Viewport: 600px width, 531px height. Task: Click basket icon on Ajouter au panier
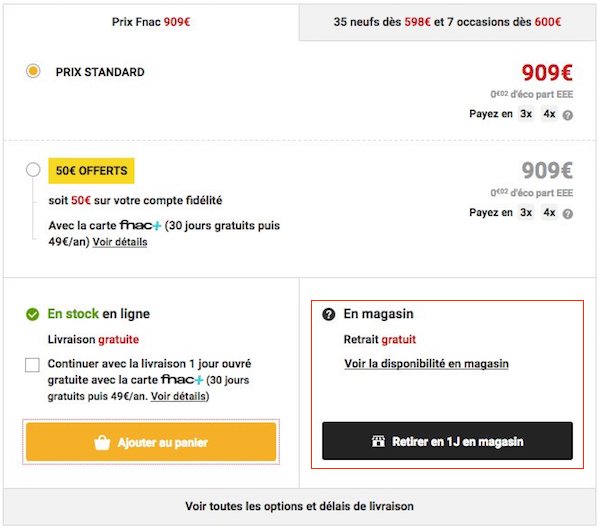[x=102, y=443]
